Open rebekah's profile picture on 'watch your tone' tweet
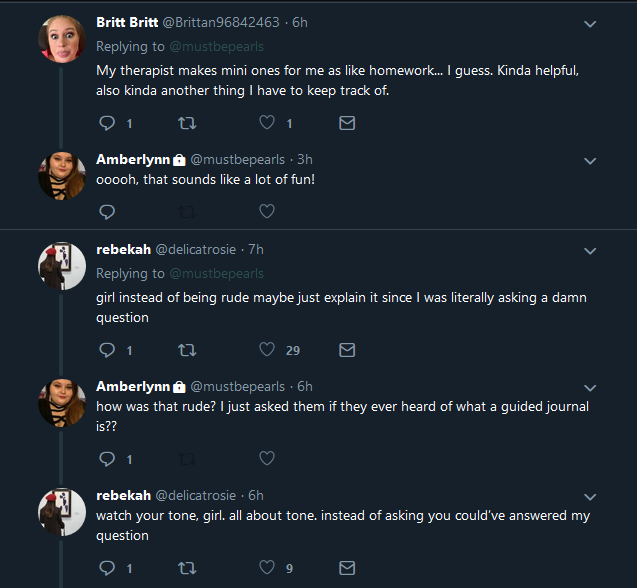 coord(62,512)
